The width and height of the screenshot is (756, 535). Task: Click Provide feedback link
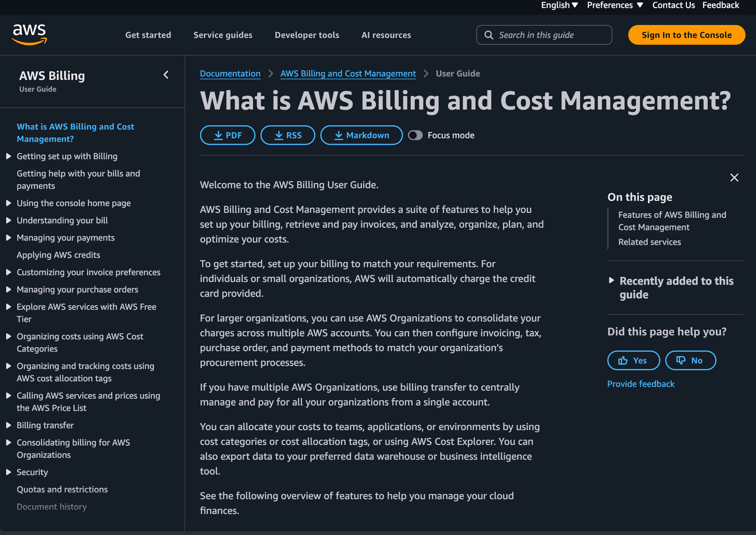click(641, 384)
